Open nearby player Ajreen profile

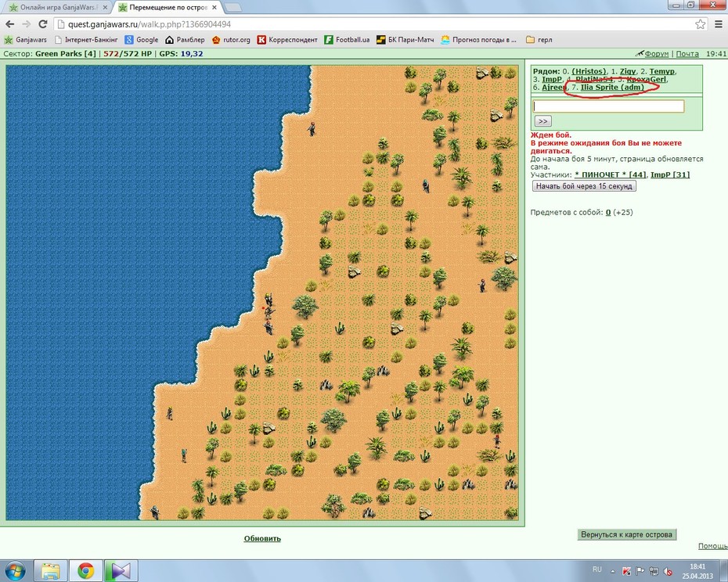pos(554,88)
